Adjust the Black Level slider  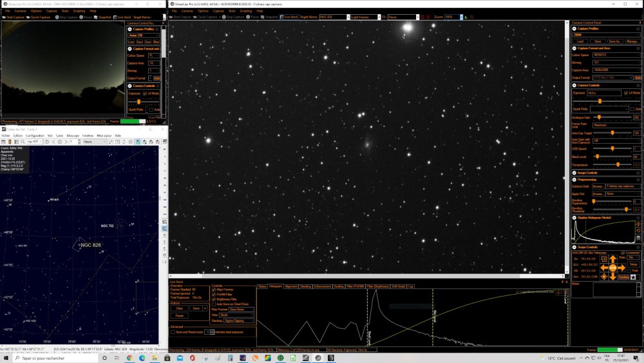[x=612, y=157]
